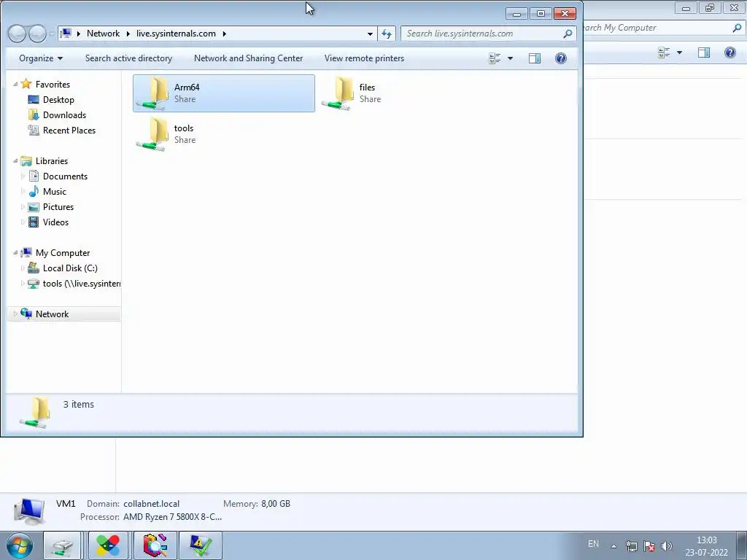Open the magnifier toolbox taskbar app
747x560 pixels.
(x=155, y=545)
